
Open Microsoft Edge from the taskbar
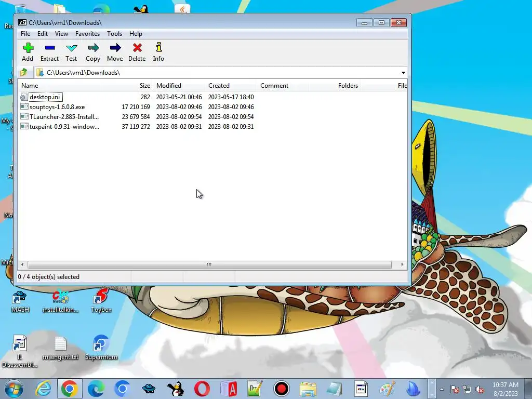[x=96, y=389]
